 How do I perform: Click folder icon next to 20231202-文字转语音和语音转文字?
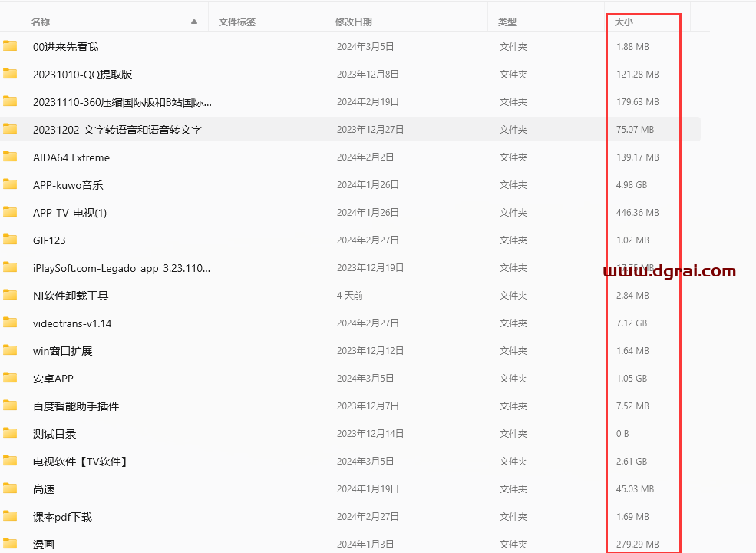[10, 129]
